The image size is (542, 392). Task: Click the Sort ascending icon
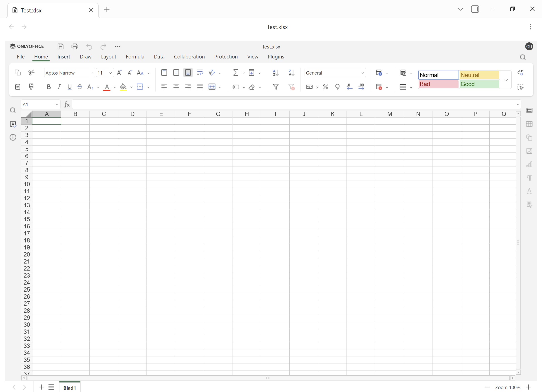(x=276, y=73)
